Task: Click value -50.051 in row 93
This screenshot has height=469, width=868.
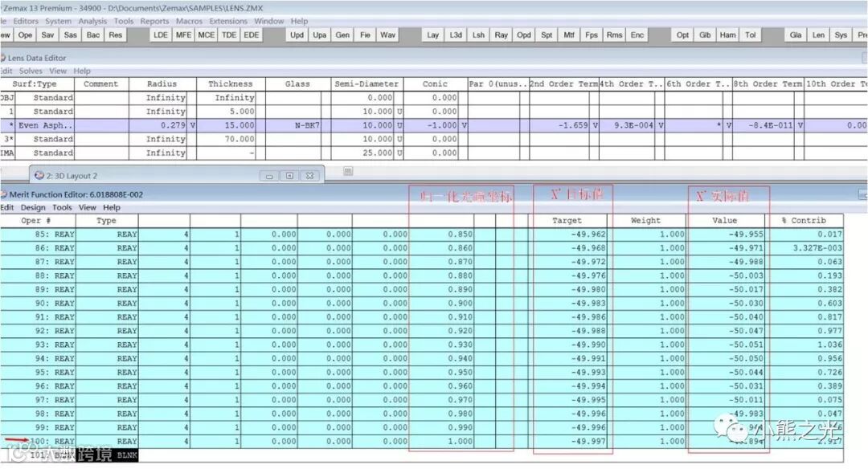Action: click(x=726, y=345)
